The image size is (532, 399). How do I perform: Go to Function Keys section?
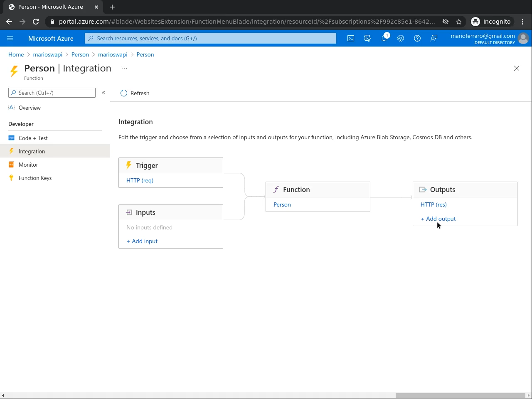click(x=35, y=178)
